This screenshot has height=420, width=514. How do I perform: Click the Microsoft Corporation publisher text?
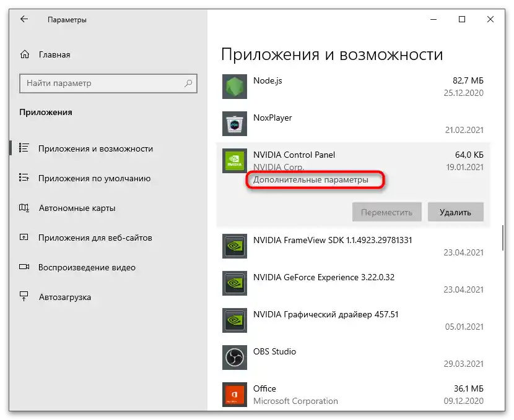(x=295, y=401)
